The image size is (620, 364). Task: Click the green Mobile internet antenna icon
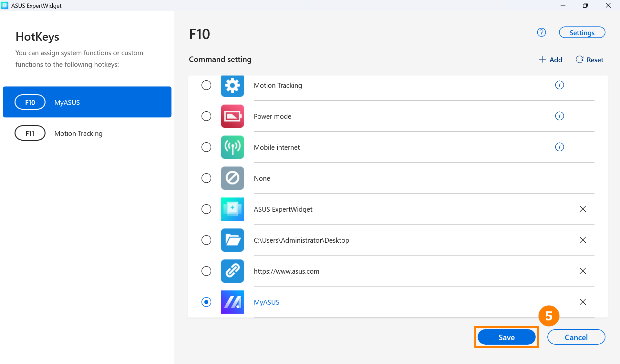232,147
